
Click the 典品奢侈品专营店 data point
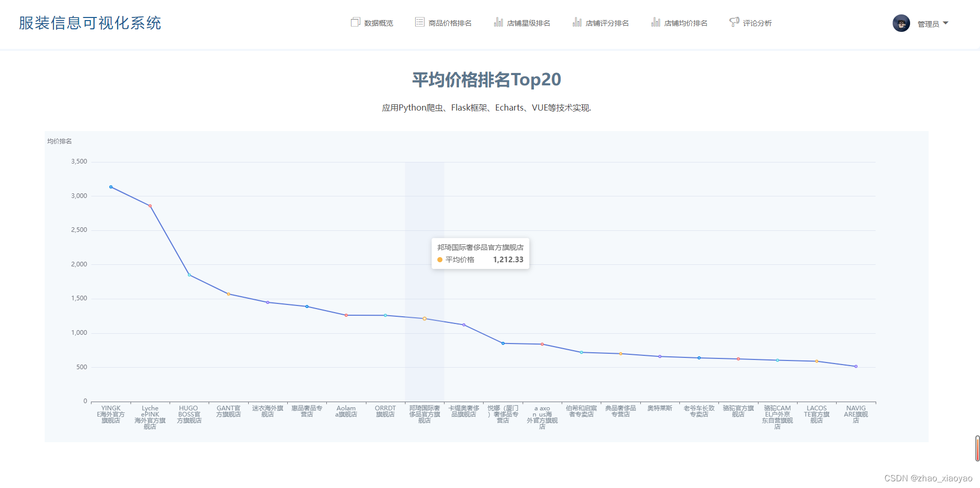point(621,354)
